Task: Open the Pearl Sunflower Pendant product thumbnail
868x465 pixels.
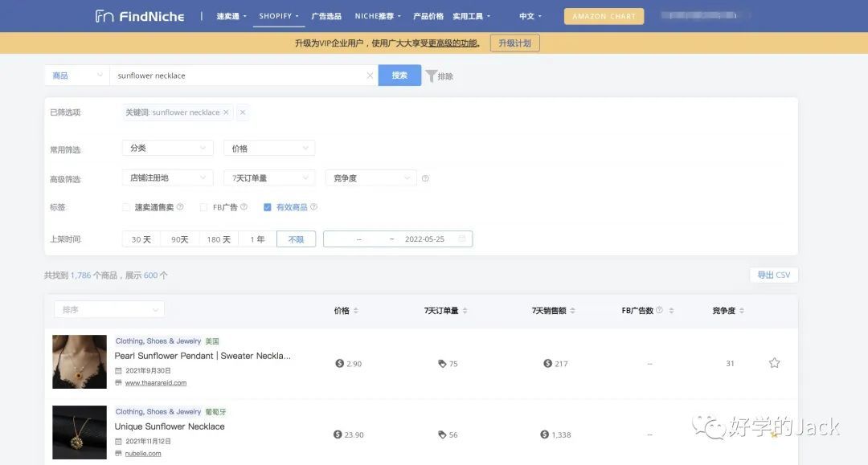Action: click(x=80, y=361)
